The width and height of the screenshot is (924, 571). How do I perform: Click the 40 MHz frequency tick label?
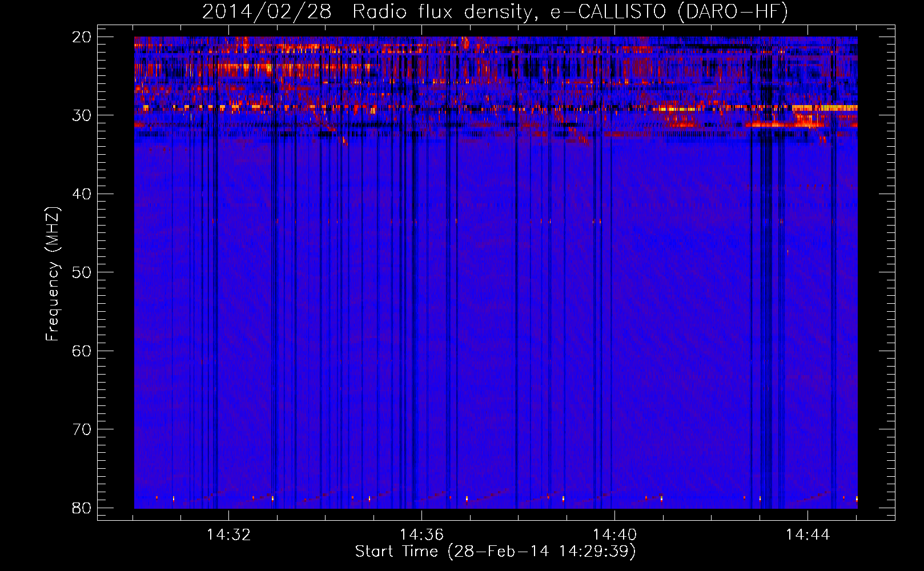pos(82,194)
